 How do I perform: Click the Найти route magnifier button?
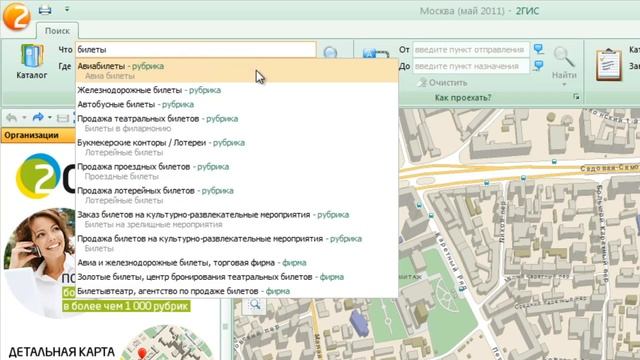point(564,62)
